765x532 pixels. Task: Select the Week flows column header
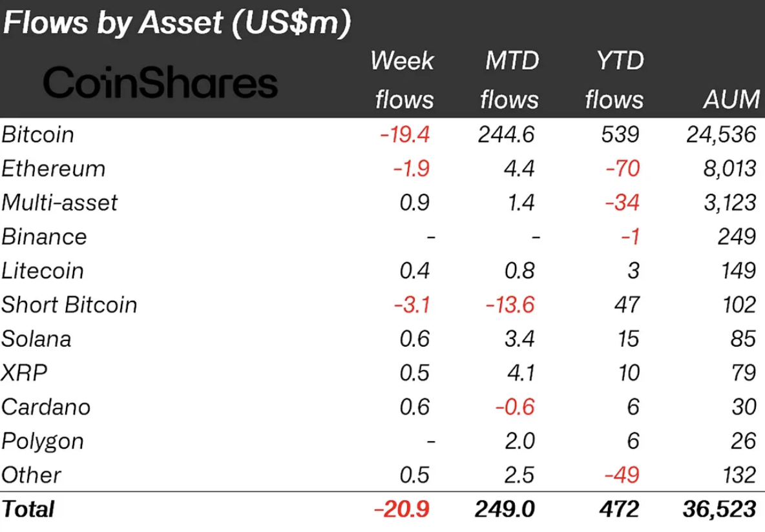[403, 80]
